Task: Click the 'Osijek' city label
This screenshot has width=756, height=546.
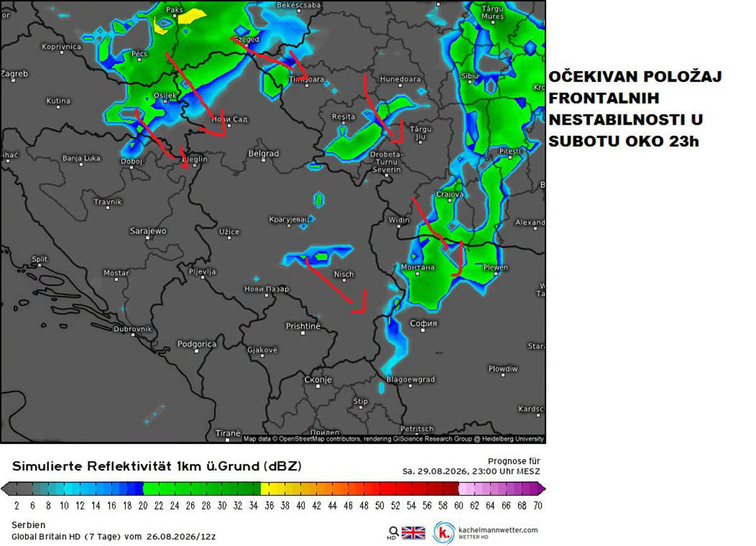Action: pos(165,96)
